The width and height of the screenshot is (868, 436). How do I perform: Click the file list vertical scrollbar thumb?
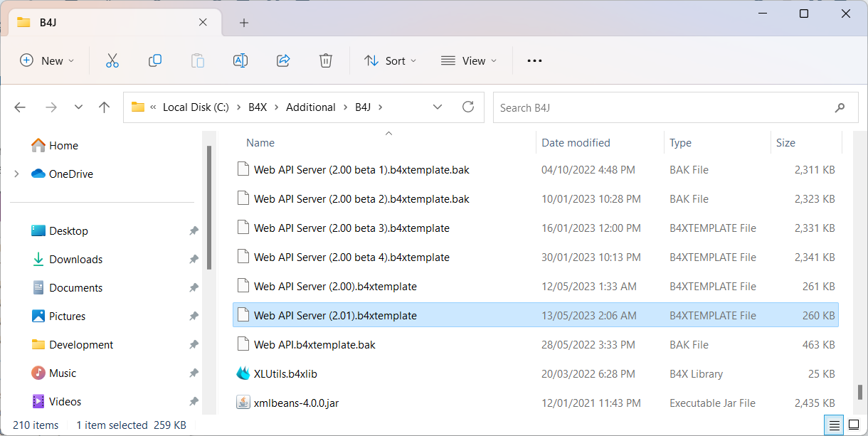point(859,392)
